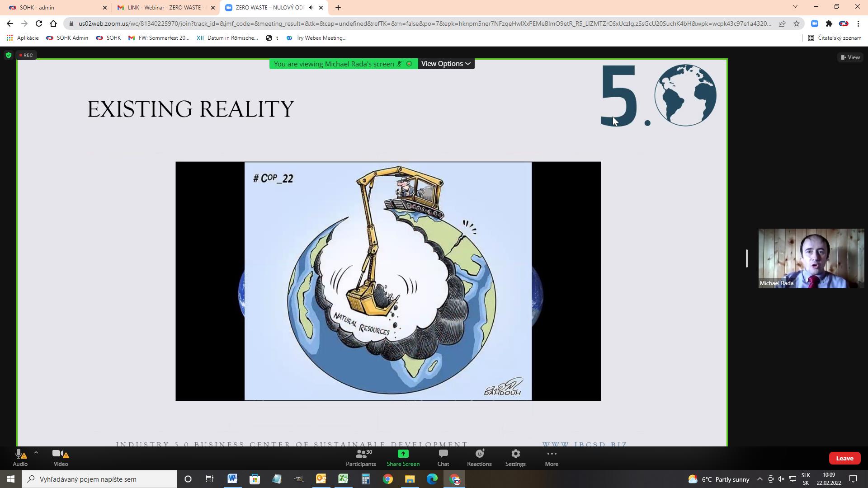868x488 pixels.
Task: Open SOHK Admin bookmark
Action: [67, 38]
